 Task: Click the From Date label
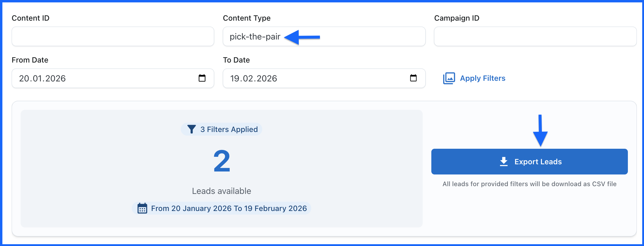30,60
